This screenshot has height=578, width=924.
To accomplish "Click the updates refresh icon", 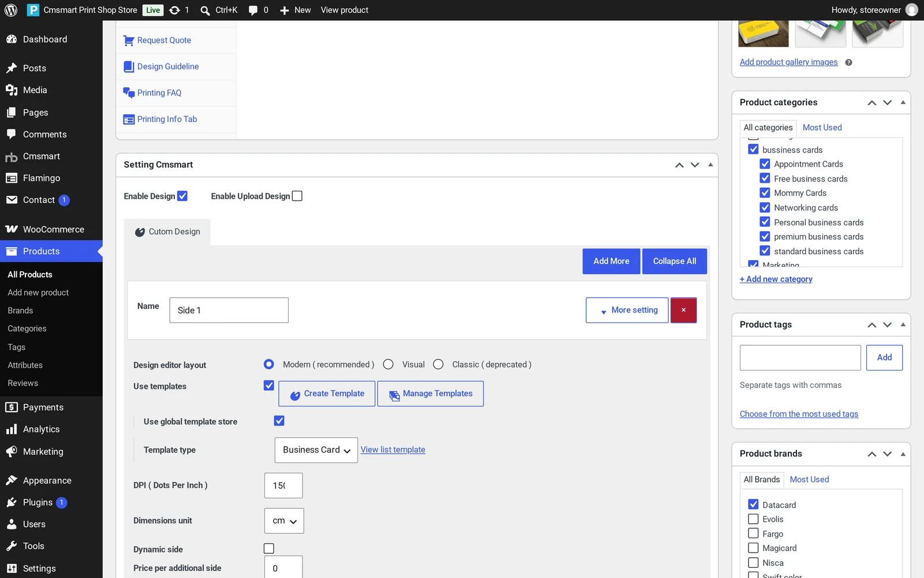I will click(x=174, y=10).
